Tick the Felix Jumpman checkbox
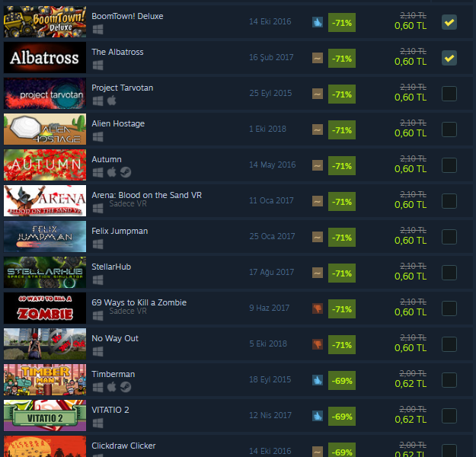 tap(449, 237)
